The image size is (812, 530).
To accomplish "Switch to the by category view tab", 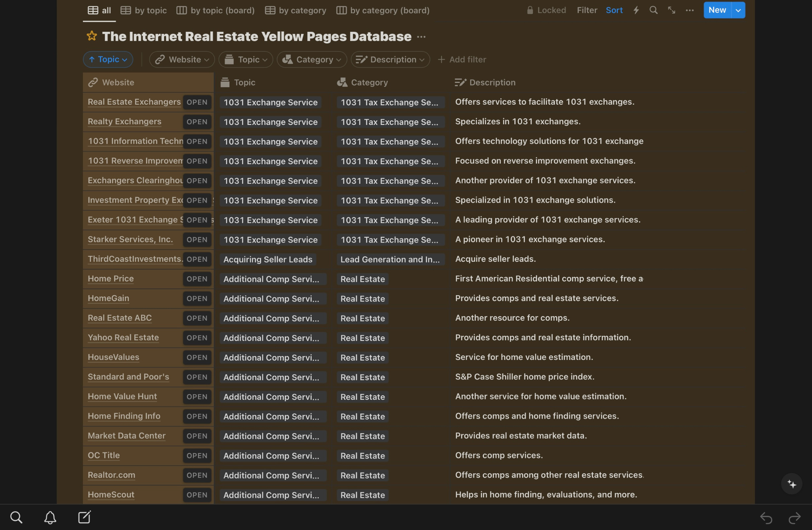I will (x=295, y=10).
